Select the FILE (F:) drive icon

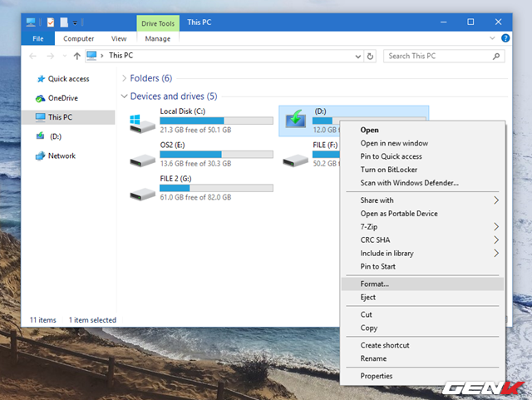tap(296, 160)
